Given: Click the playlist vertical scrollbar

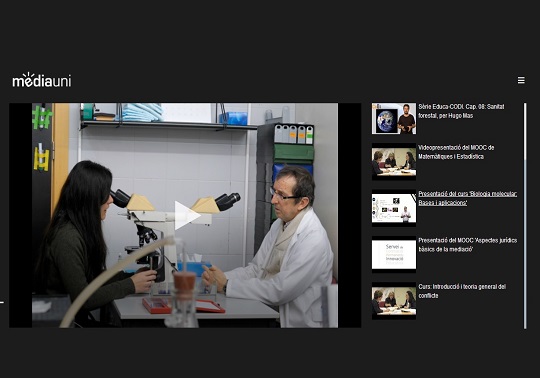Looking at the screenshot, I should pos(525,216).
